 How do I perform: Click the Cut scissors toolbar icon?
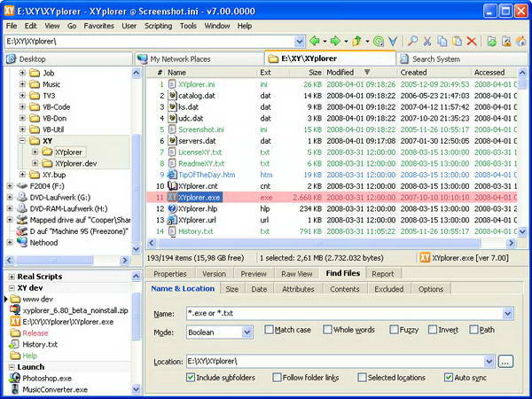click(x=428, y=42)
